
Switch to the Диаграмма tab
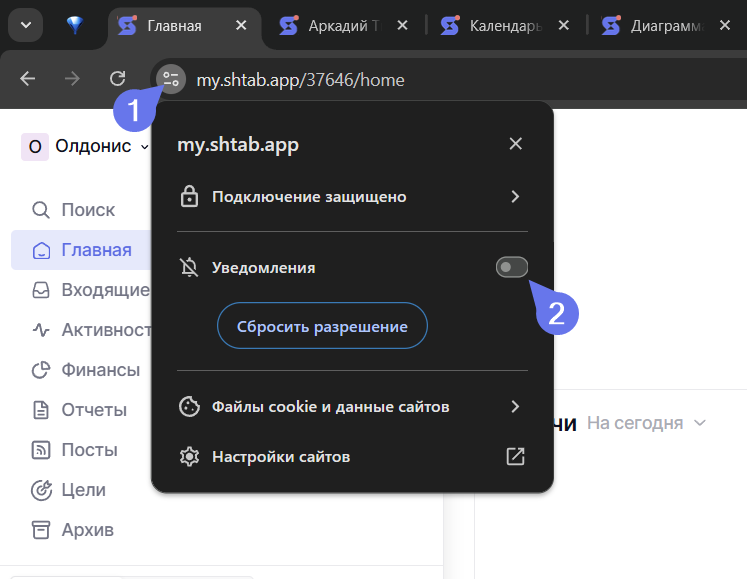(664, 26)
